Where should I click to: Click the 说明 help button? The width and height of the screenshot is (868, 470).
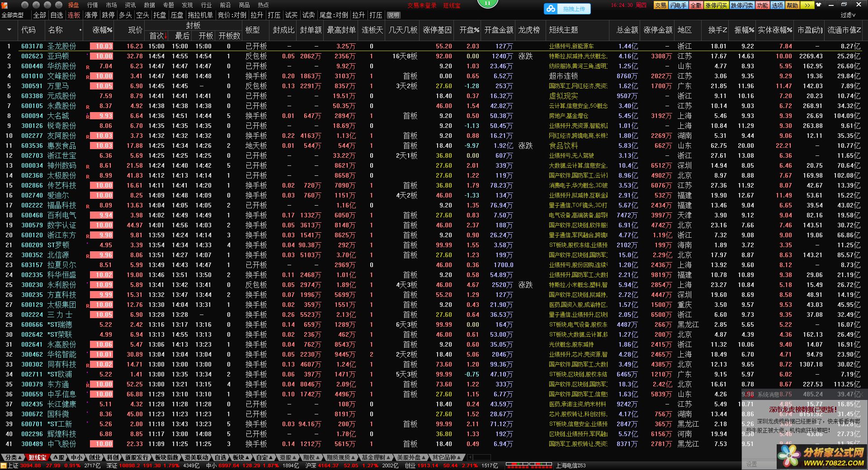pos(394,15)
